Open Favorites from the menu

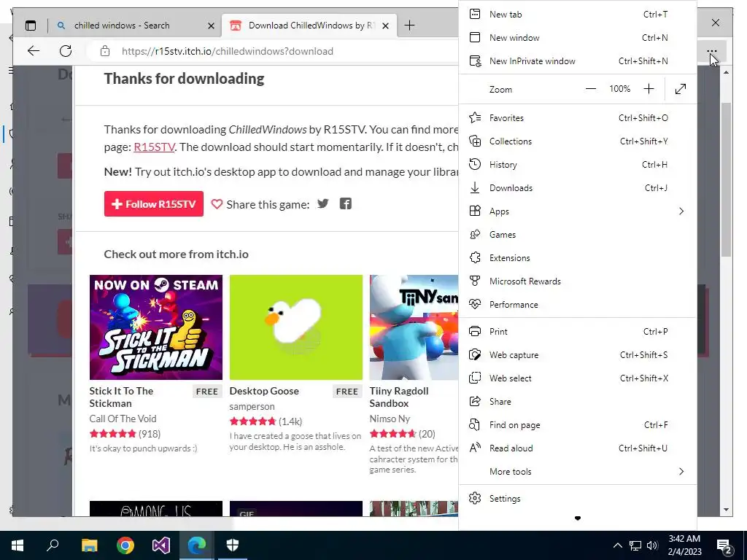(578, 117)
